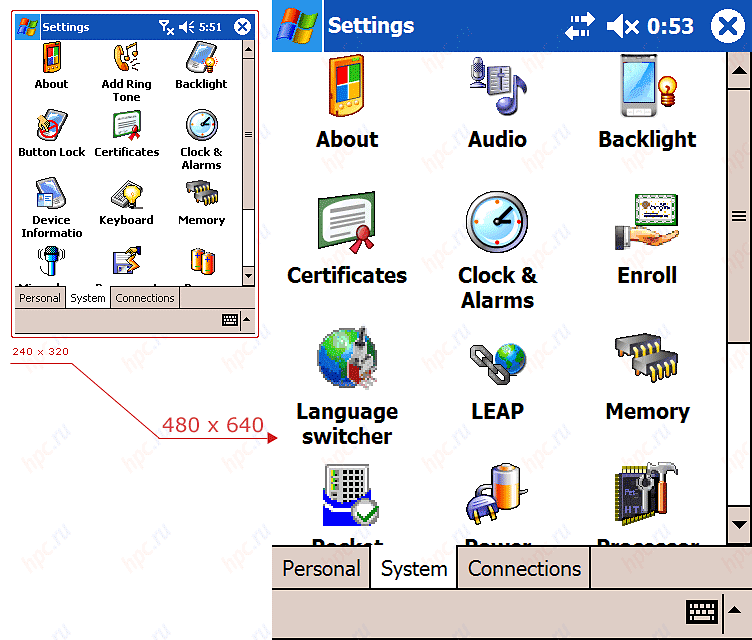Open the battery with plug icon, large window

(497, 493)
